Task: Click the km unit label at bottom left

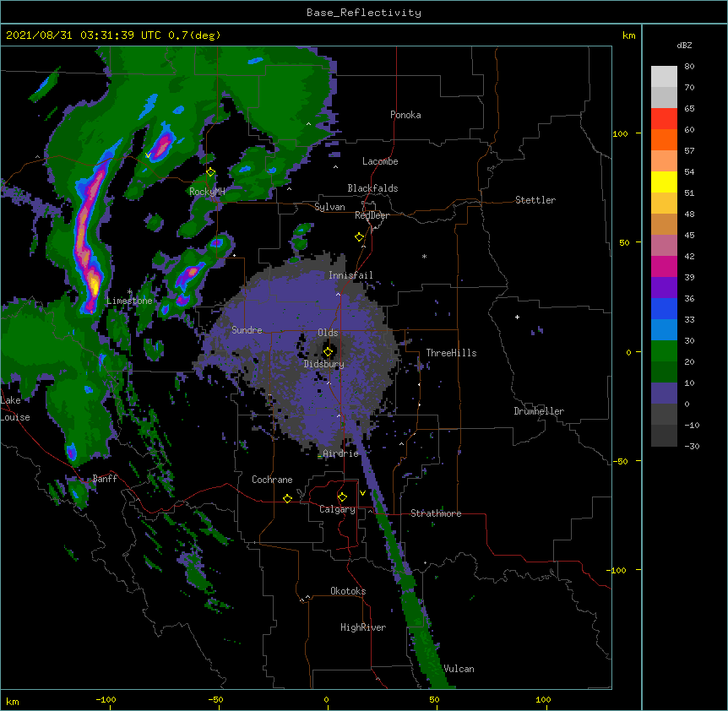Action: point(13,701)
